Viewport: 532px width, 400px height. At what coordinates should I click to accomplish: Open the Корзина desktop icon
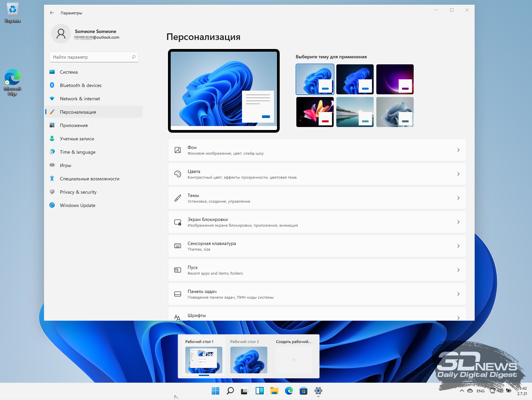(13, 13)
